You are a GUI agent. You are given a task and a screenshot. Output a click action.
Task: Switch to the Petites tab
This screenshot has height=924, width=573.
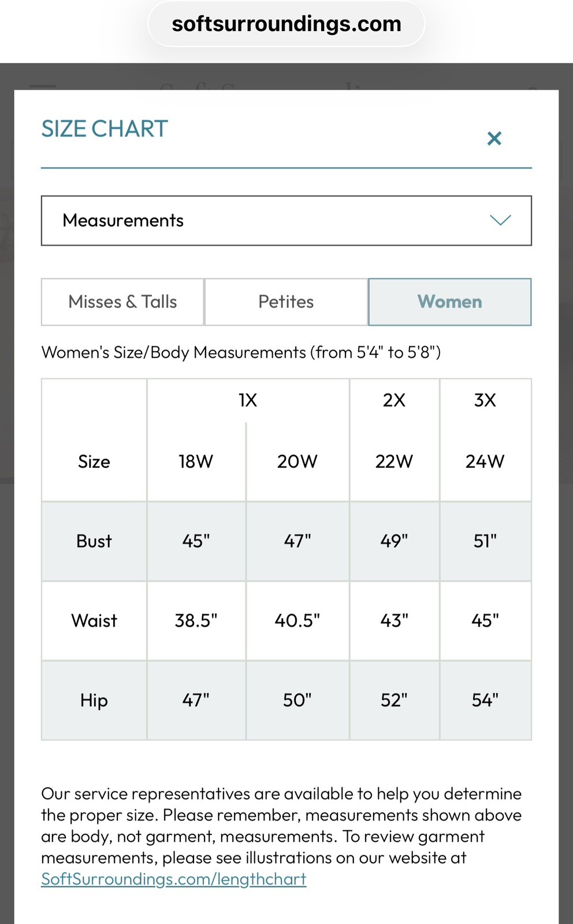(286, 302)
